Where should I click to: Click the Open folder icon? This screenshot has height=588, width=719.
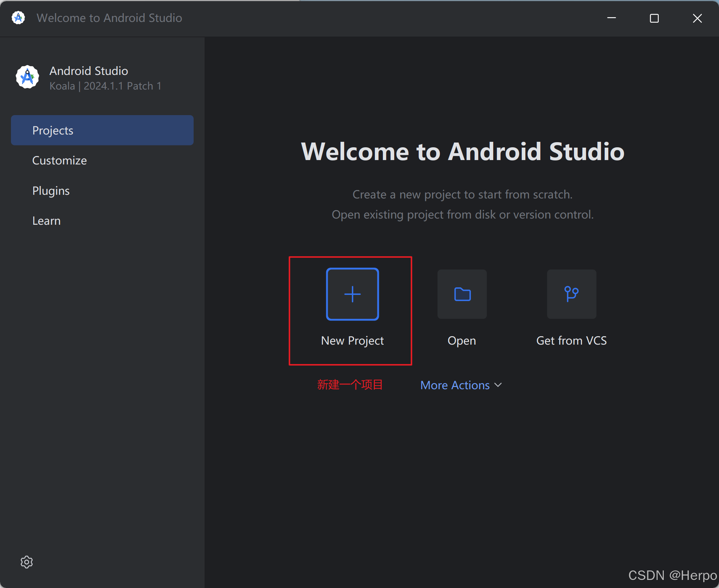click(x=462, y=294)
